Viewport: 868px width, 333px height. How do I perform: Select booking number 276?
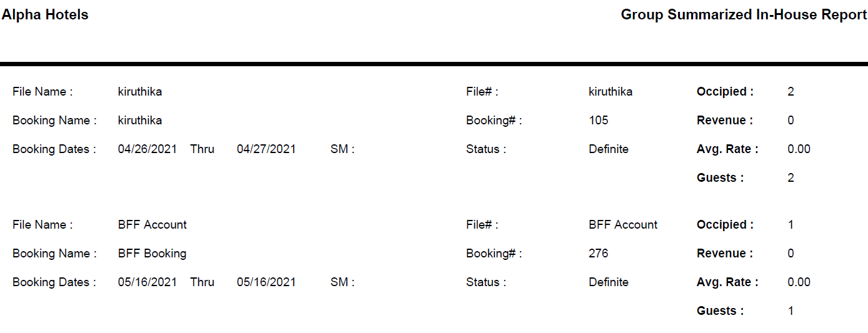tap(598, 254)
